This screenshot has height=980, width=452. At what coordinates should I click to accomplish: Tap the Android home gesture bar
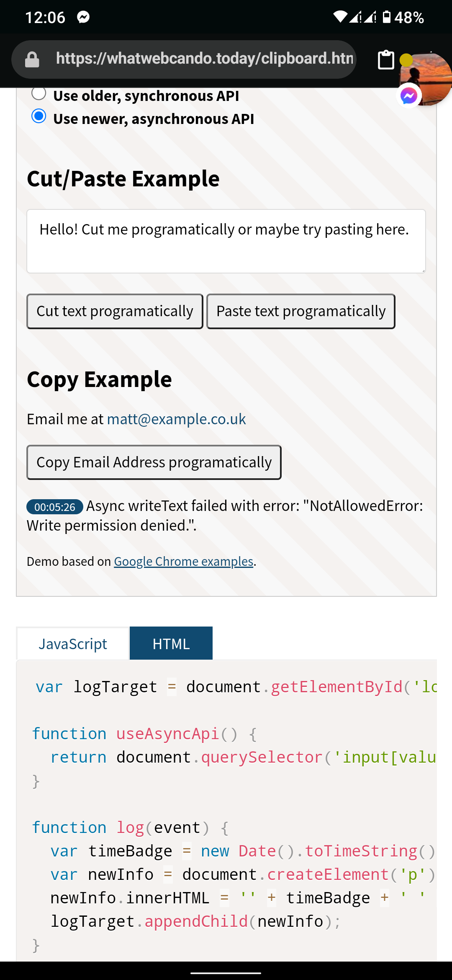(x=226, y=973)
